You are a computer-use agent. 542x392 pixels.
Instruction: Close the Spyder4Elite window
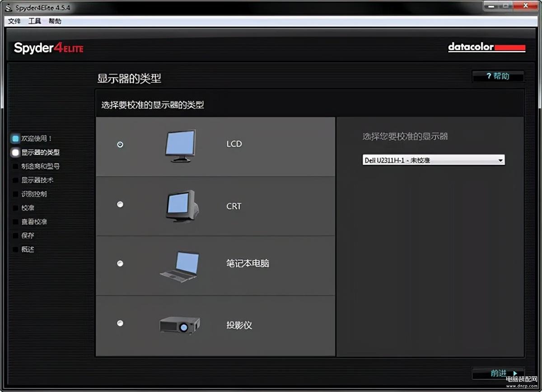pos(526,6)
